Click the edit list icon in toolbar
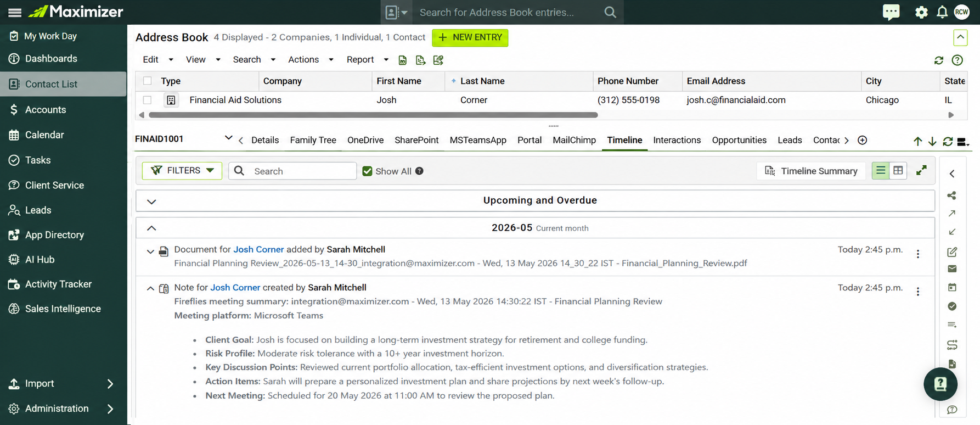Image resolution: width=980 pixels, height=425 pixels. point(438,60)
